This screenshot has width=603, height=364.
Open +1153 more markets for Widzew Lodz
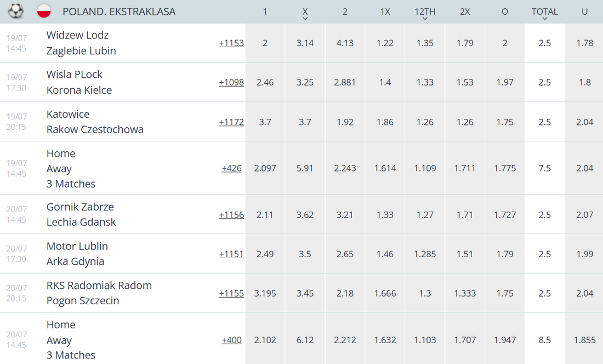pyautogui.click(x=231, y=43)
